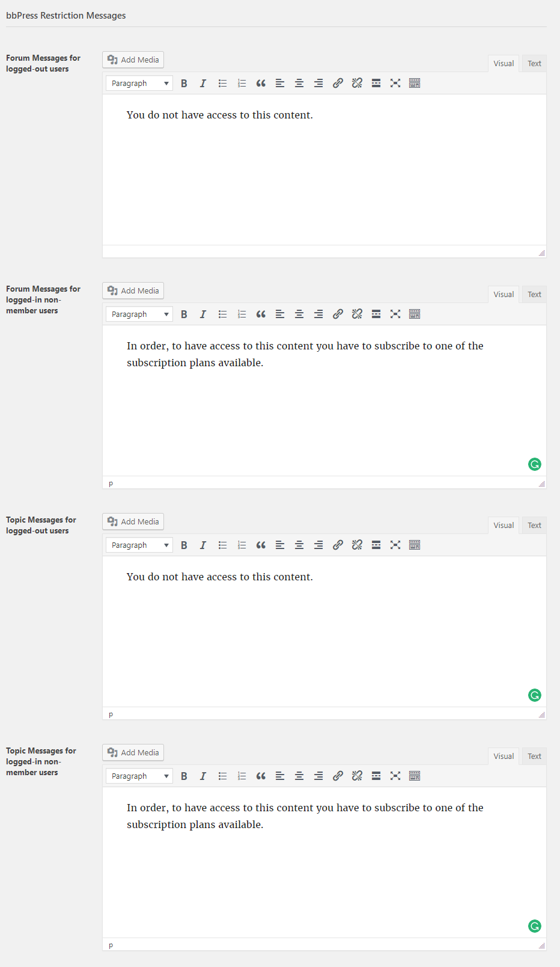Align left in Forum non-member users editor

coord(280,315)
